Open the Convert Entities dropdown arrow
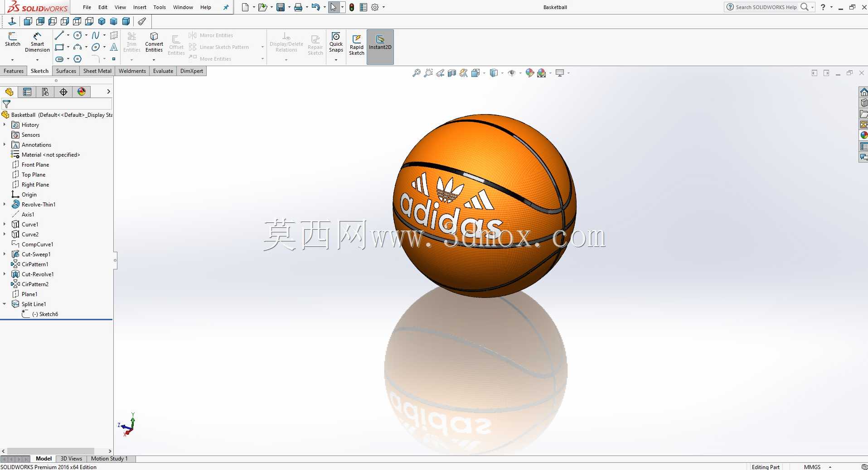This screenshot has width=868, height=470. [x=154, y=59]
